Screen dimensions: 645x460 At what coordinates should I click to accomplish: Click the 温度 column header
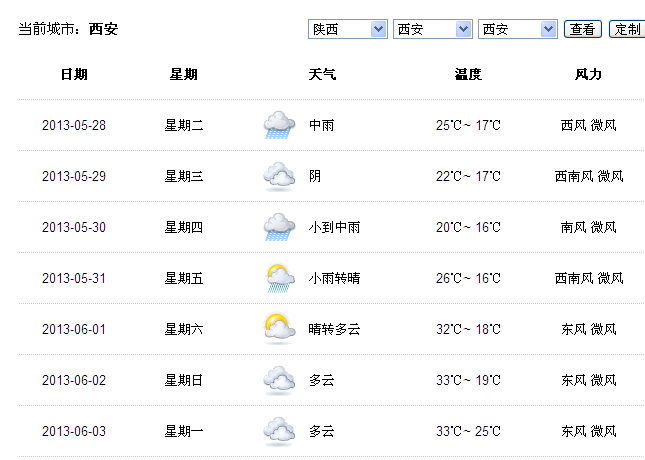click(x=468, y=75)
